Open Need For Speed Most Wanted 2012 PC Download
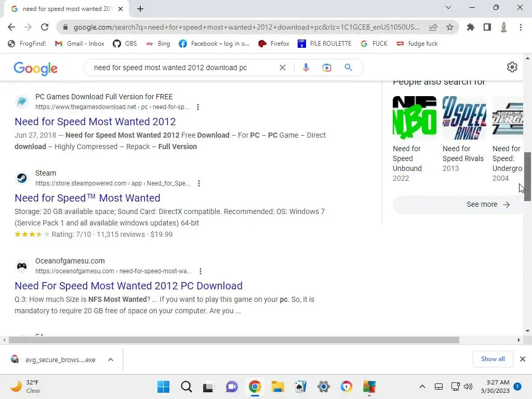The image size is (532, 399). click(129, 286)
